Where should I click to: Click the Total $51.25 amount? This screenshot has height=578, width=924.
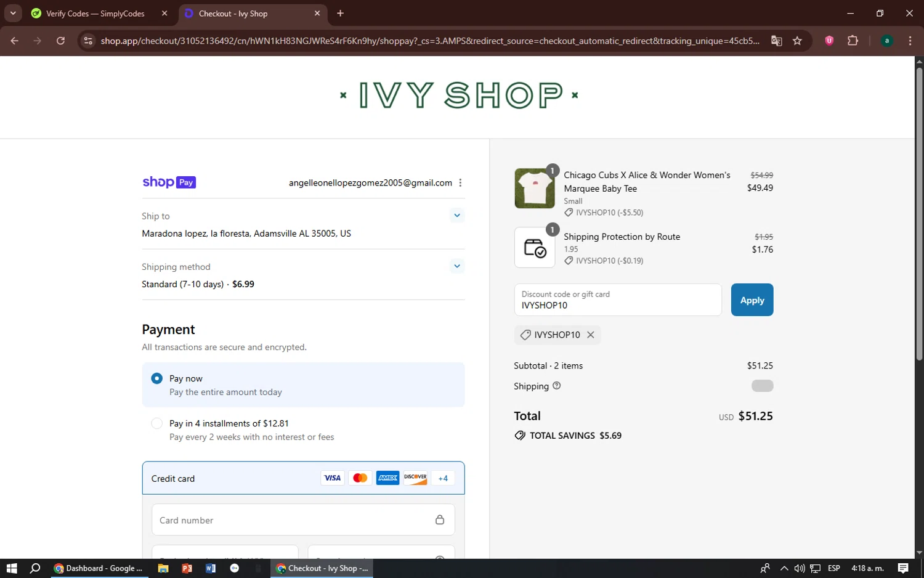(x=756, y=416)
